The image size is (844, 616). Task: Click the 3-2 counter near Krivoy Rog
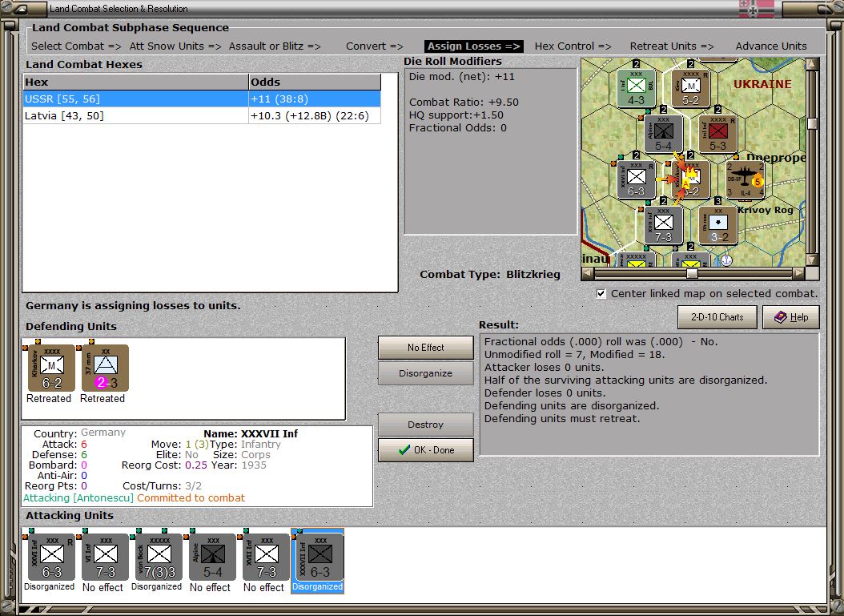coord(717,226)
